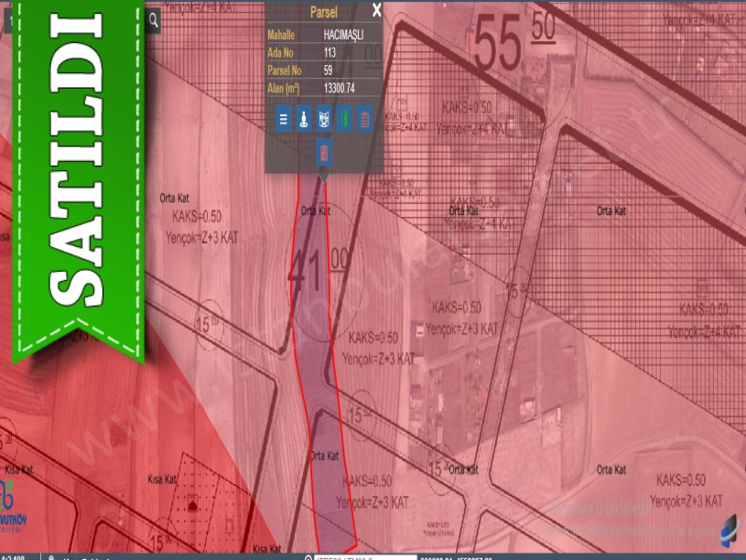
Task: Click the street view person icon
Action: [303, 119]
